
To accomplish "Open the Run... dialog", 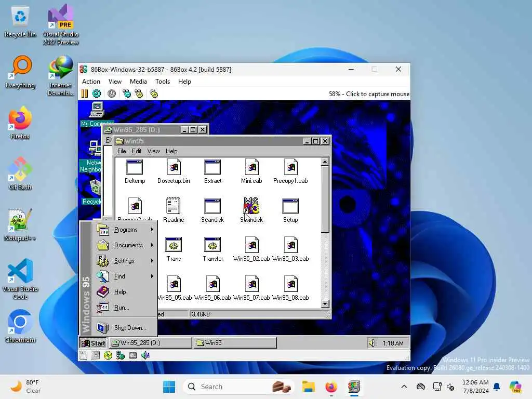I will tap(125, 308).
